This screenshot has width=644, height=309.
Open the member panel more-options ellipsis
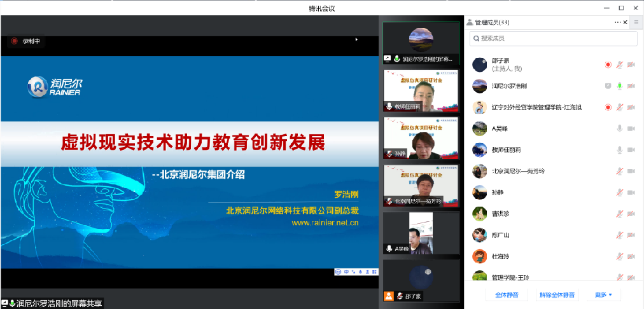coord(618,22)
